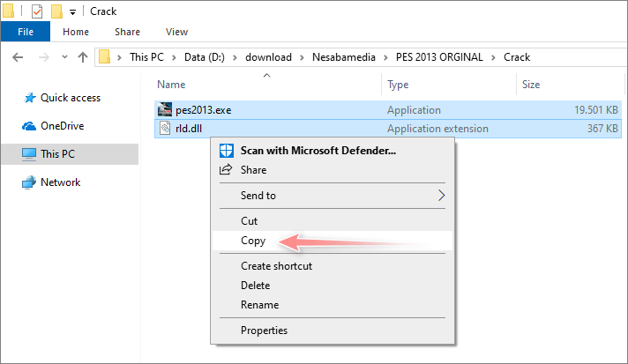This screenshot has height=364, width=628.
Task: Choose Delete in the context menu
Action: click(x=257, y=286)
